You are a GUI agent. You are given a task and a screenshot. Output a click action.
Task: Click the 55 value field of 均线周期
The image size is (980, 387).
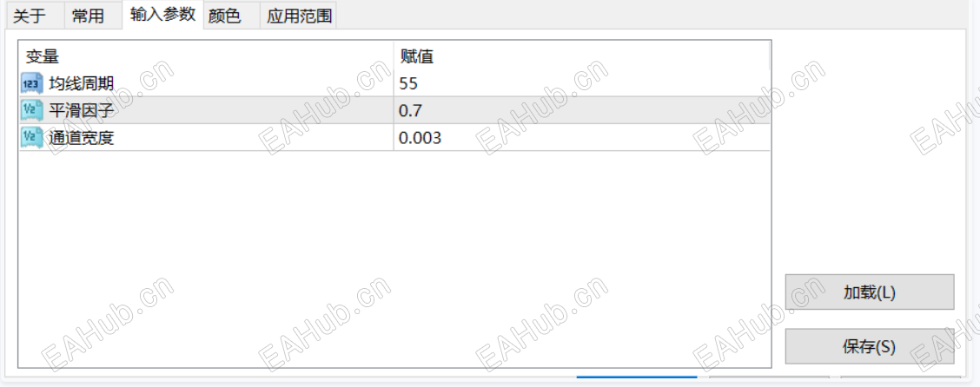pos(581,83)
